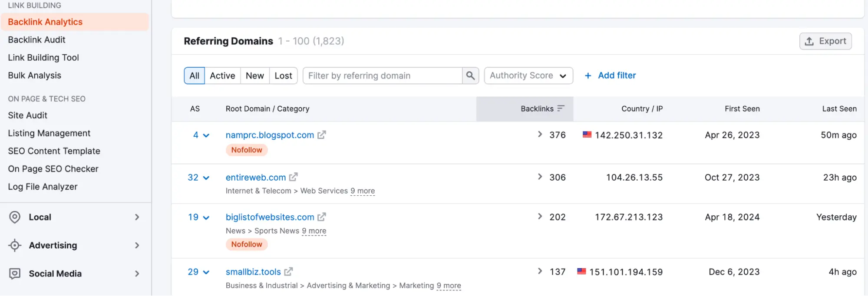Open namprc.blogspot.com external link icon
868x296 pixels.
pos(321,135)
